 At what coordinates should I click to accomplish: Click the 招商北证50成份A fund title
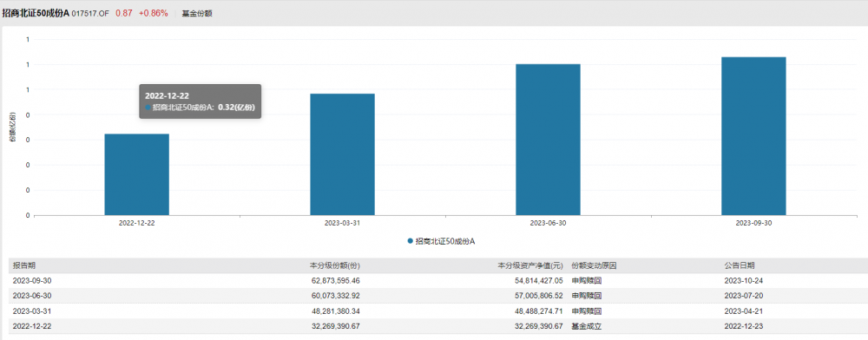click(x=36, y=13)
